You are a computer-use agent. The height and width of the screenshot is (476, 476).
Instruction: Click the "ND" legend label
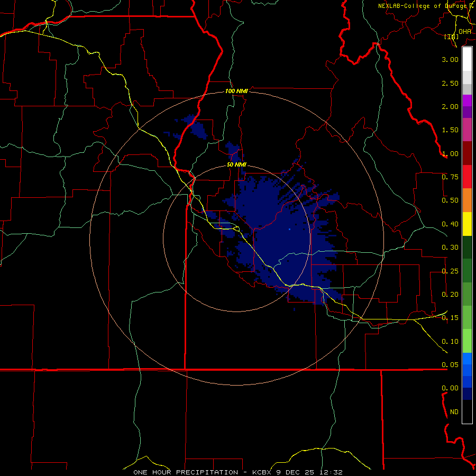(x=454, y=412)
